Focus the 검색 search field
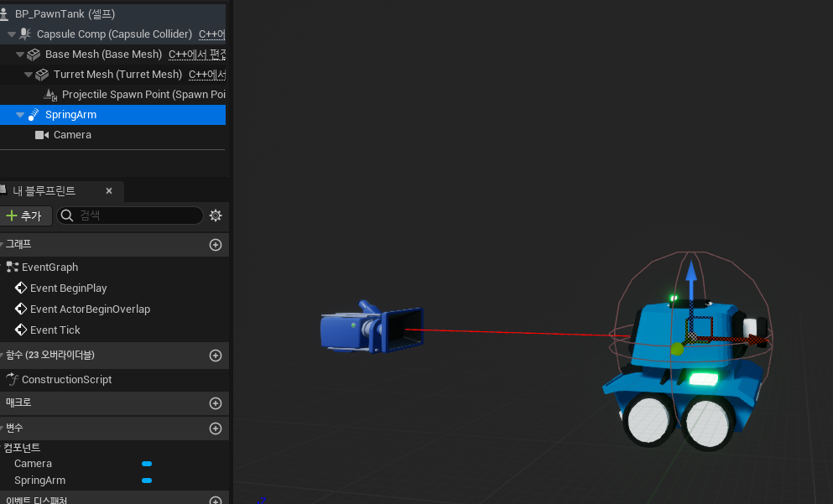 click(x=130, y=215)
